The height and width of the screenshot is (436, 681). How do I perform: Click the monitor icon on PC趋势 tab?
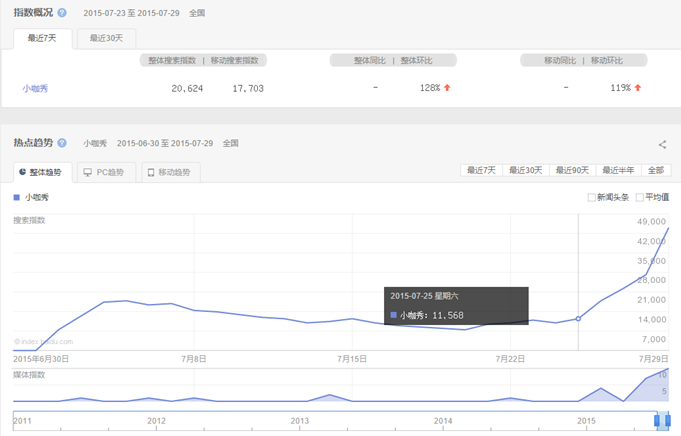coord(88,172)
